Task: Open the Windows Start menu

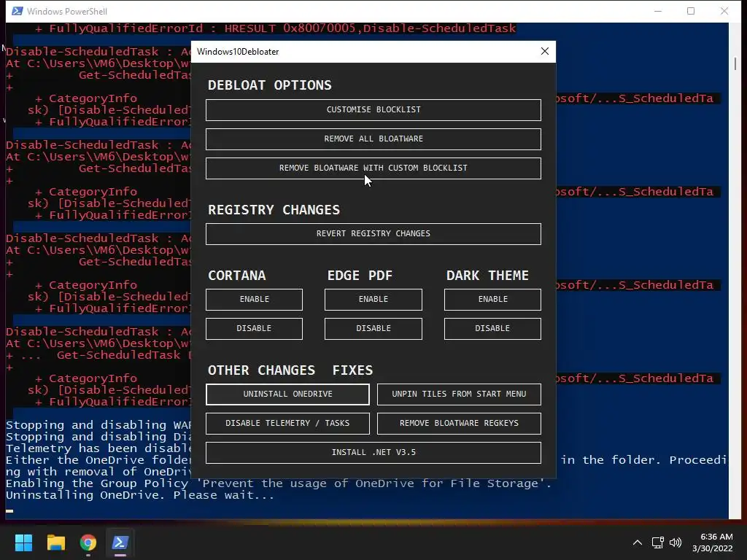Action: 23,542
